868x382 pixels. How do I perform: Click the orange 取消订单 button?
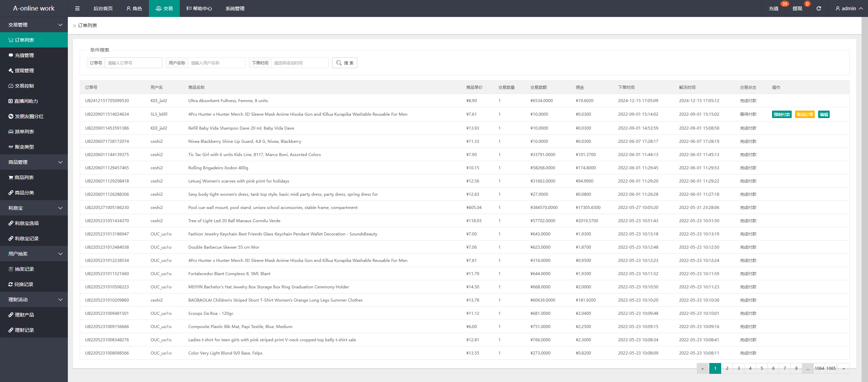pos(805,114)
